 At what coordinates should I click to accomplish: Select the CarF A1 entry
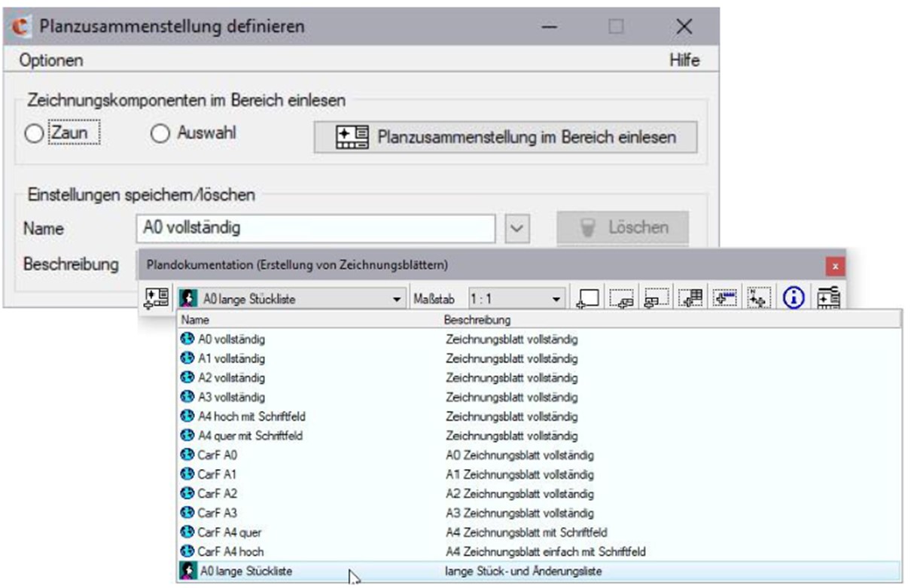pos(541,474)
